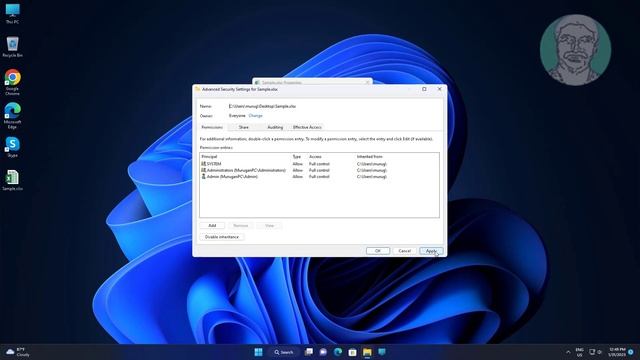640x360 pixels.
Task: Click the Apply button
Action: pyautogui.click(x=431, y=251)
